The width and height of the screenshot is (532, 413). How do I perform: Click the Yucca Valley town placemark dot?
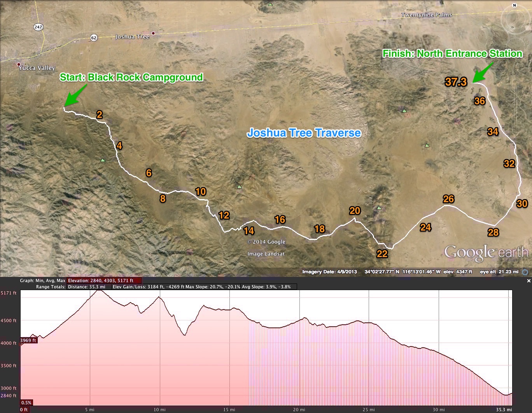(19, 64)
